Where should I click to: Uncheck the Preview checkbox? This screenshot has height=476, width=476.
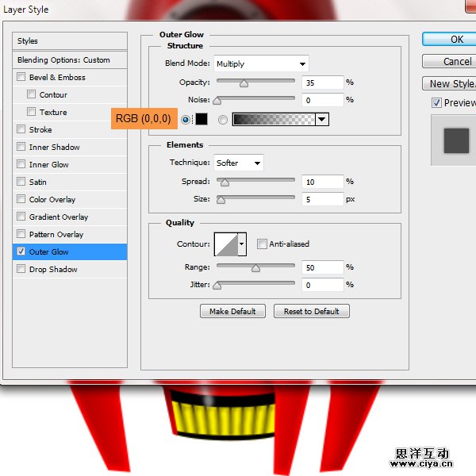pos(436,102)
